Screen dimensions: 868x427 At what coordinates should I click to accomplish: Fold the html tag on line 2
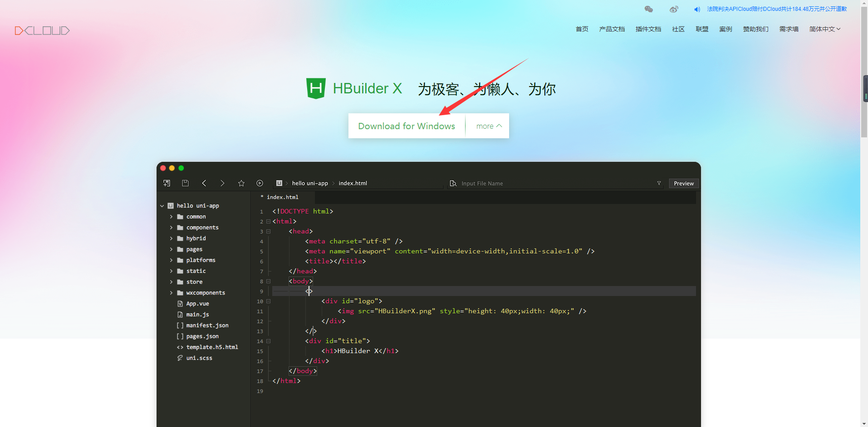click(x=268, y=221)
